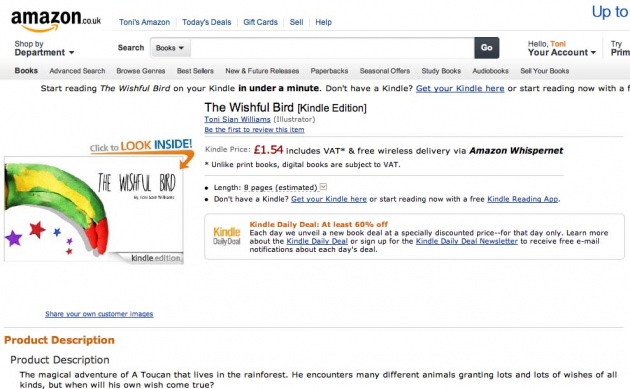
Task: Follow the Kindle Reading App link
Action: point(523,199)
